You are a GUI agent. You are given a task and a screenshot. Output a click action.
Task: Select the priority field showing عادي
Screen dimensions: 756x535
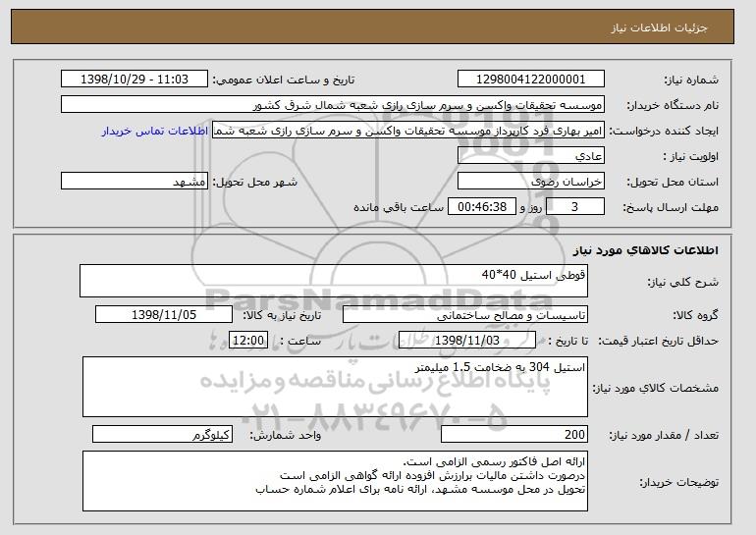(x=531, y=156)
